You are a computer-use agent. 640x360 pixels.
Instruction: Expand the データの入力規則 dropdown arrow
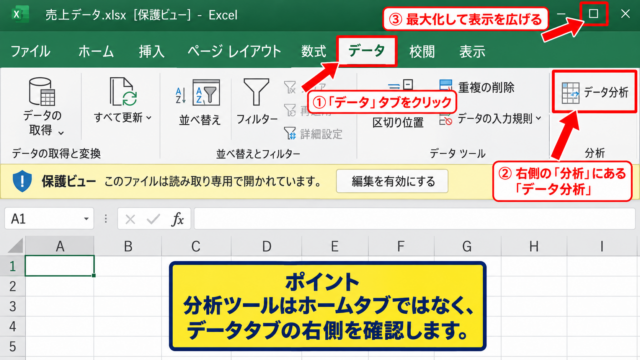pos(539,118)
